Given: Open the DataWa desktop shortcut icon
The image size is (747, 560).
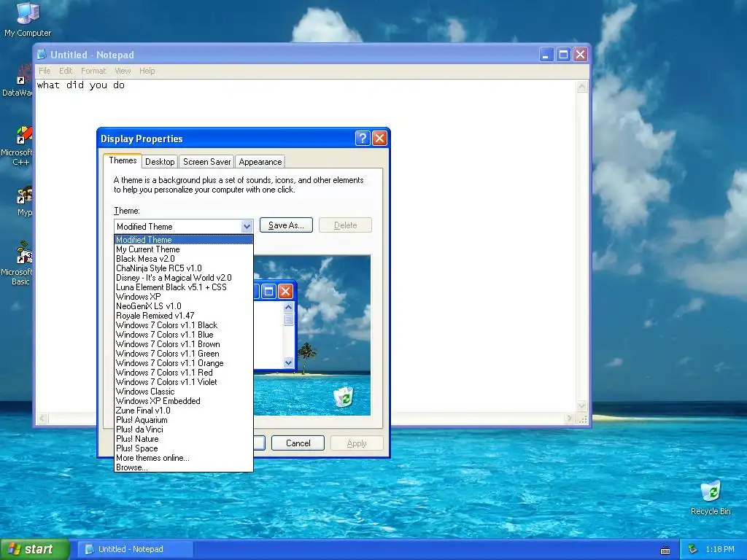Looking at the screenshot, I should pyautogui.click(x=19, y=81).
